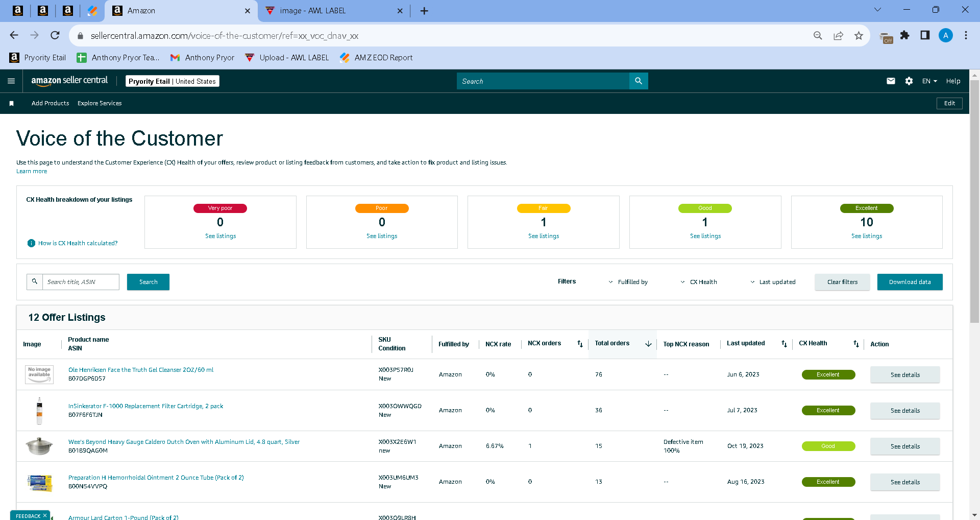Click the Good green status pill in breakdown

[x=705, y=208]
